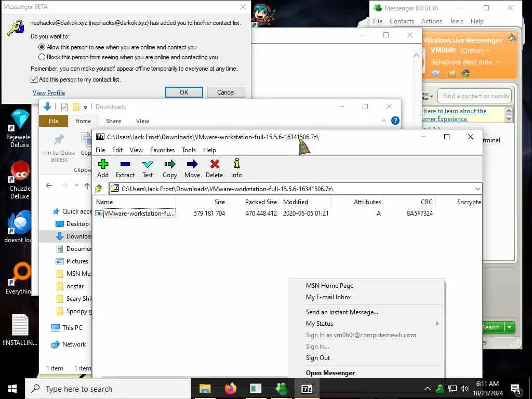Viewport: 532px width, 399px height.
Task: Choose Open Messenger in context menu
Action: click(x=330, y=373)
